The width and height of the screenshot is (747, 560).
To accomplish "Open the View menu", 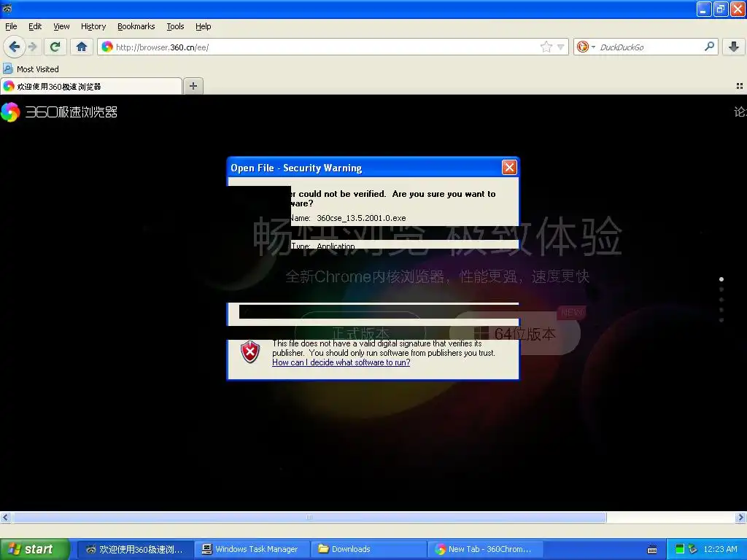I will [x=61, y=26].
